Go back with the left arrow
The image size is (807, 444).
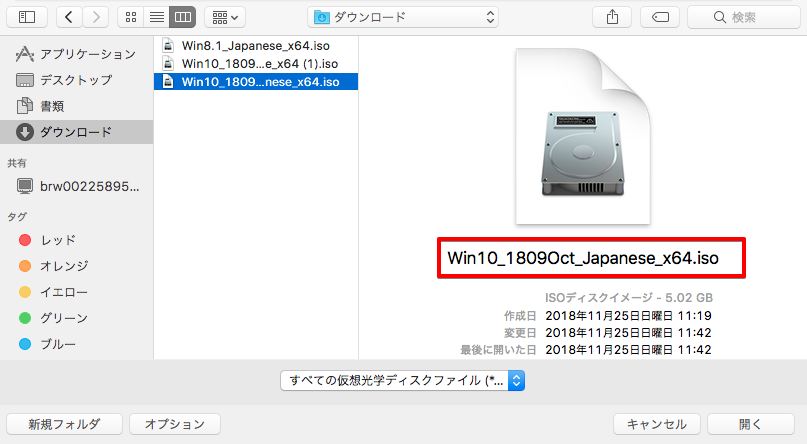coord(68,17)
